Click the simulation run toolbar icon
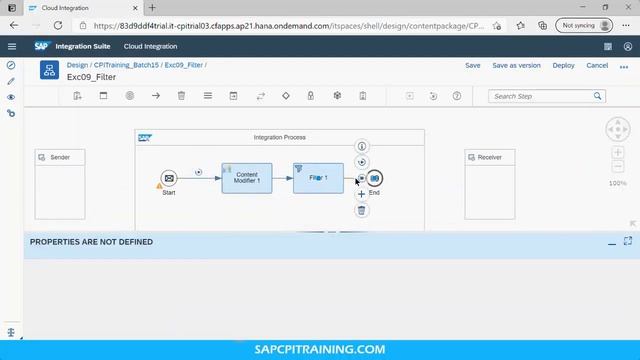This screenshot has height=360, width=640. 433,96
